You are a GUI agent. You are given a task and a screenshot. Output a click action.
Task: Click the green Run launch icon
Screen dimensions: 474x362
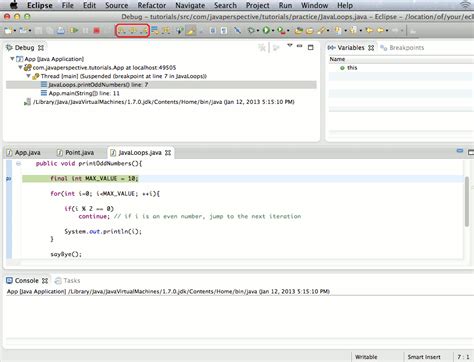[x=266, y=31]
